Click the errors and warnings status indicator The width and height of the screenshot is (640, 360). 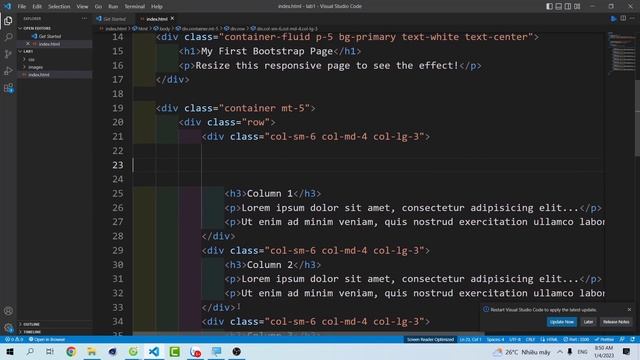[x=14, y=339]
